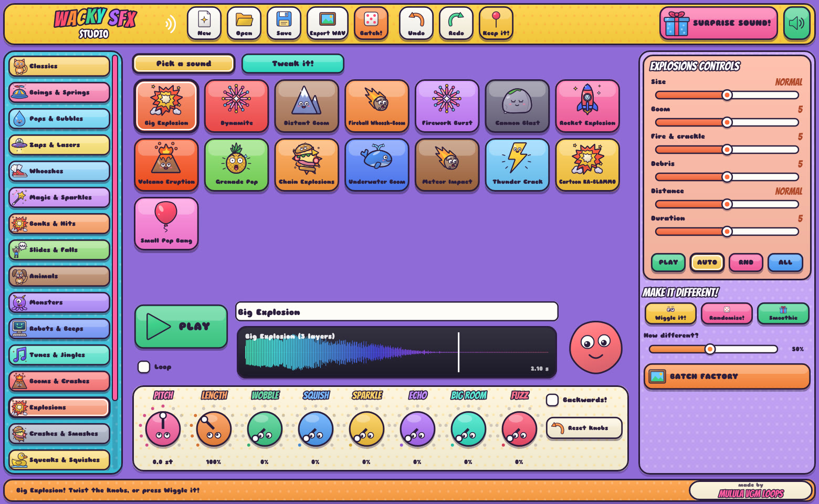Image resolution: width=819 pixels, height=504 pixels.
Task: Click the big green PLAY button
Action: pos(181,327)
